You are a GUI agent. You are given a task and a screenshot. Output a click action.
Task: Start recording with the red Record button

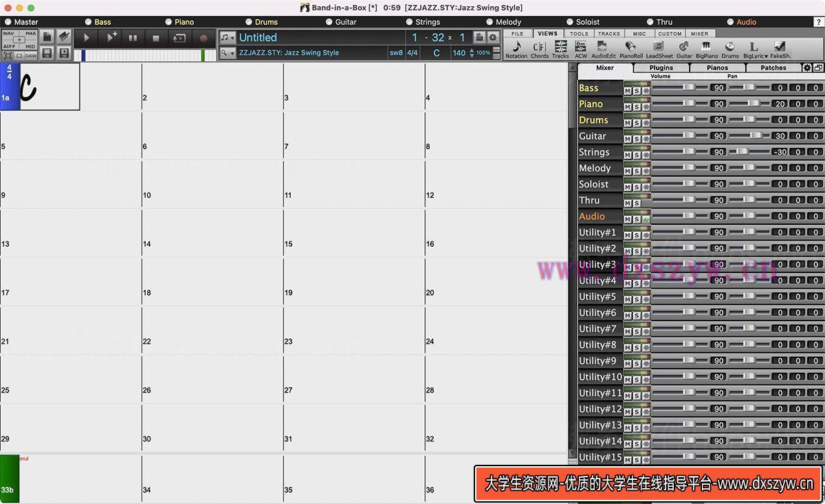point(203,38)
